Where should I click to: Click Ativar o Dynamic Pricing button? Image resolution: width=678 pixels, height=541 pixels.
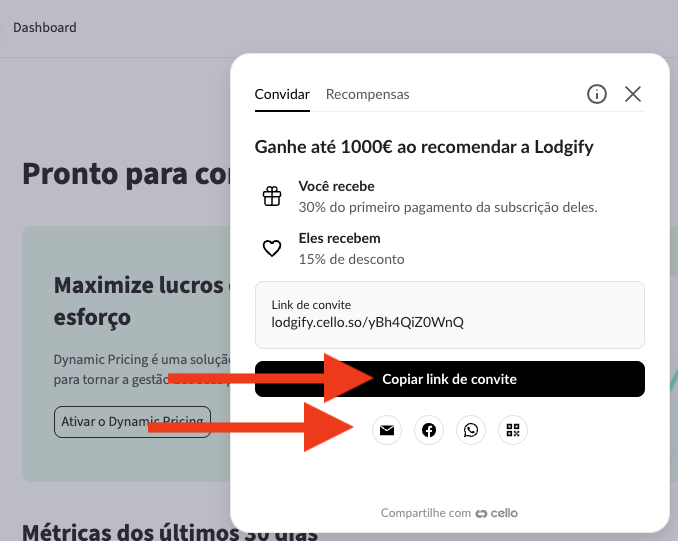click(x=132, y=421)
